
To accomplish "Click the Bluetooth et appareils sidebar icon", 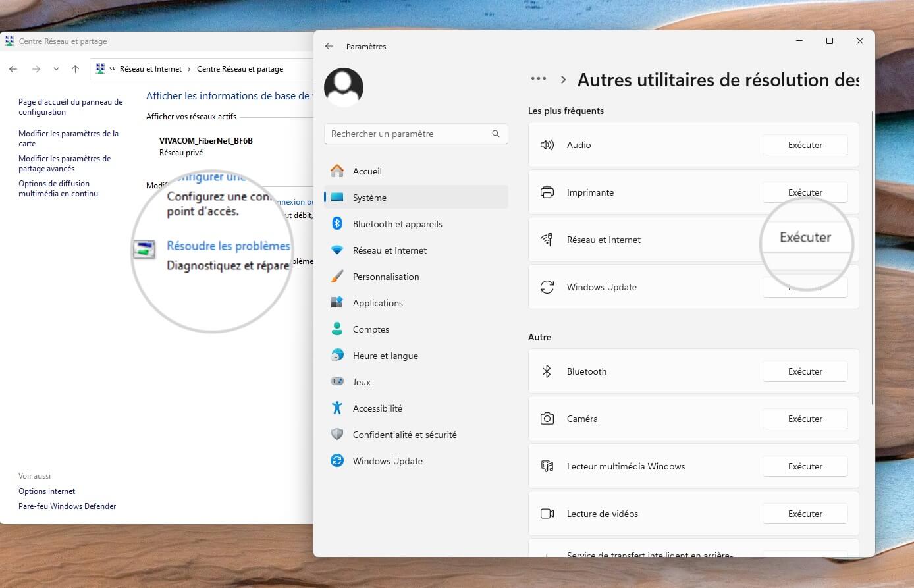I will point(337,224).
